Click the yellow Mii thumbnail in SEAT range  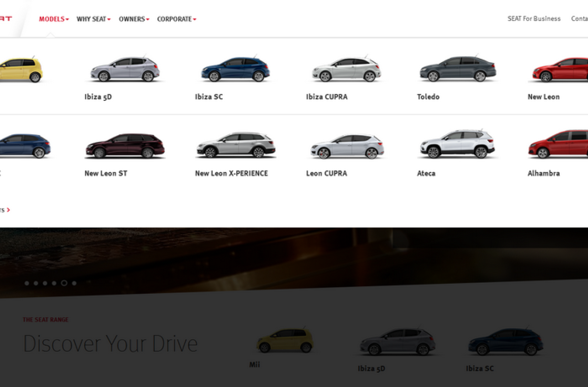tap(285, 340)
